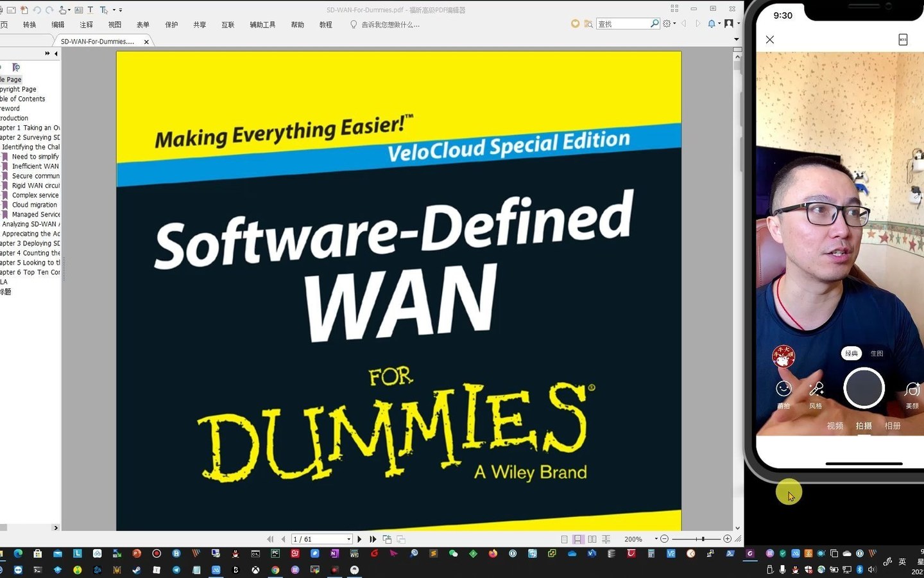Jump to 'Chapter 6 Top Ten' bookmark
The width and height of the screenshot is (924, 578).
coord(30,272)
